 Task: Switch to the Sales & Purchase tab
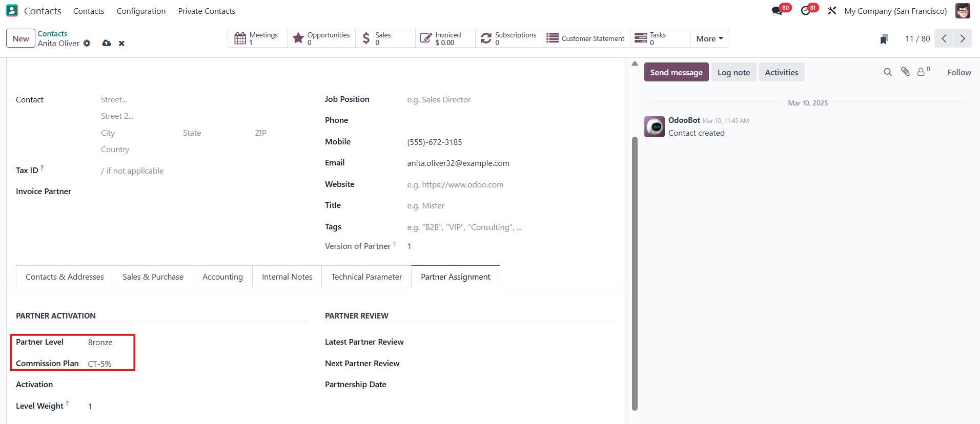point(153,277)
